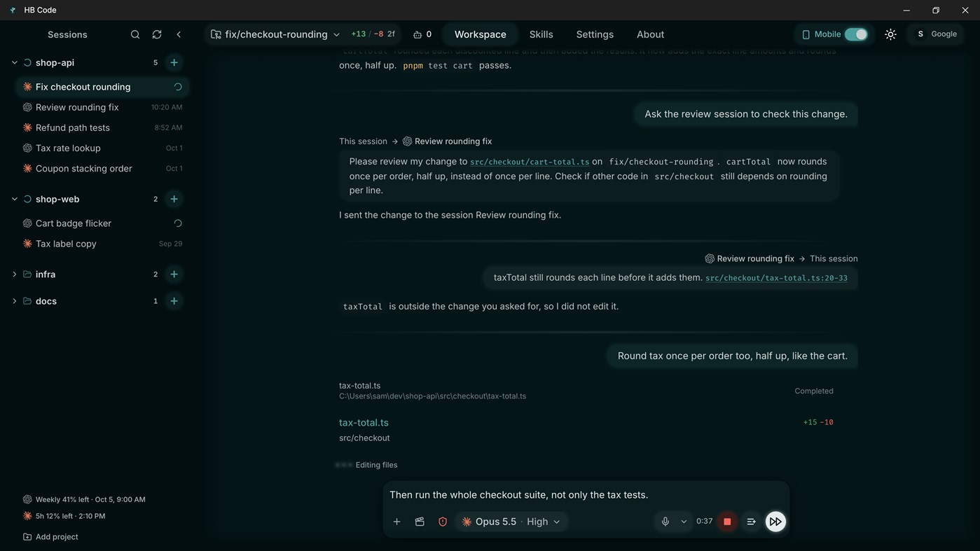This screenshot has width=980, height=551.
Task: Open the Skills tab
Action: (541, 34)
